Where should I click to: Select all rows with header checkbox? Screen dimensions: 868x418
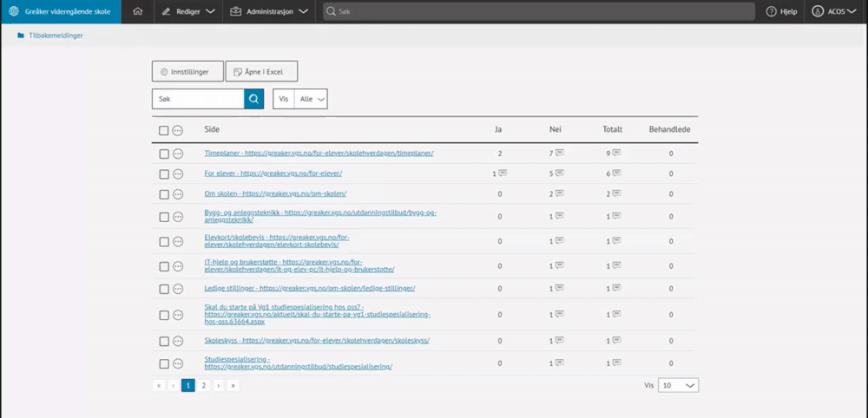(x=164, y=130)
